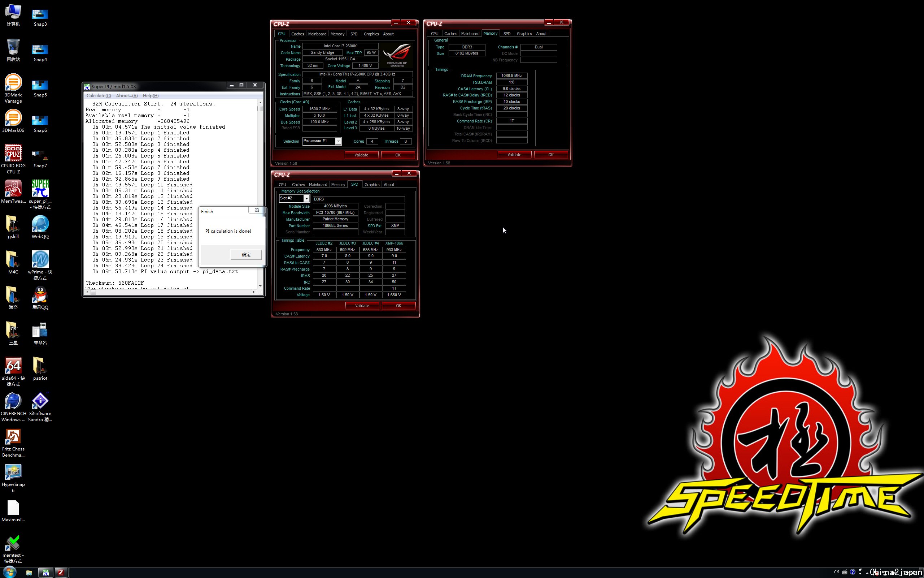Open the patriot folder icon
The width and height of the screenshot is (924, 578).
40,369
